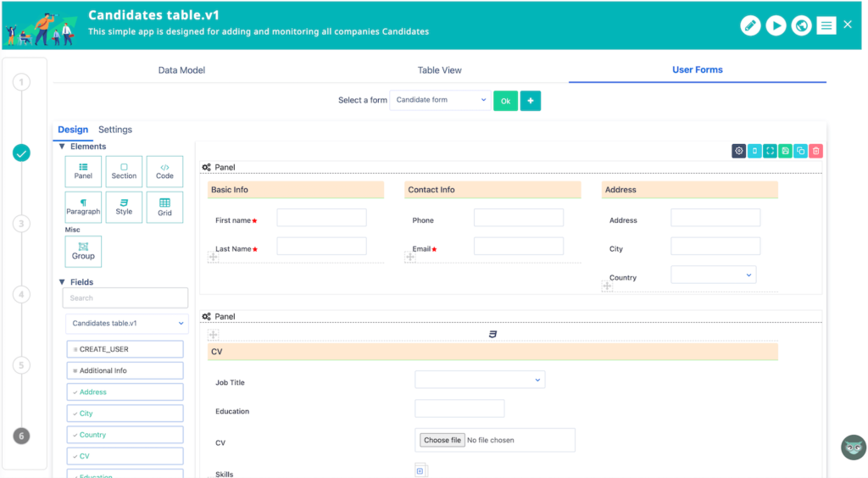Go to step 4 in wizard
This screenshot has height=478, width=868.
(x=21, y=294)
